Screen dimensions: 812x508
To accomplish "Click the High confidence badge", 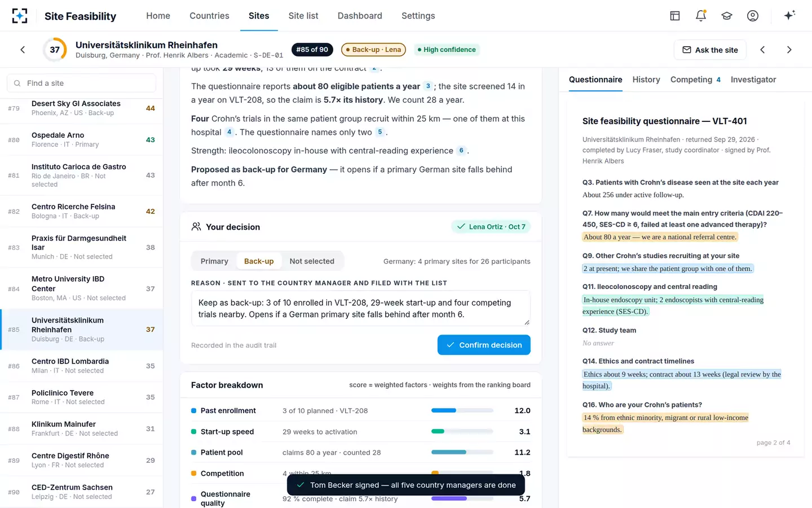I will point(447,50).
